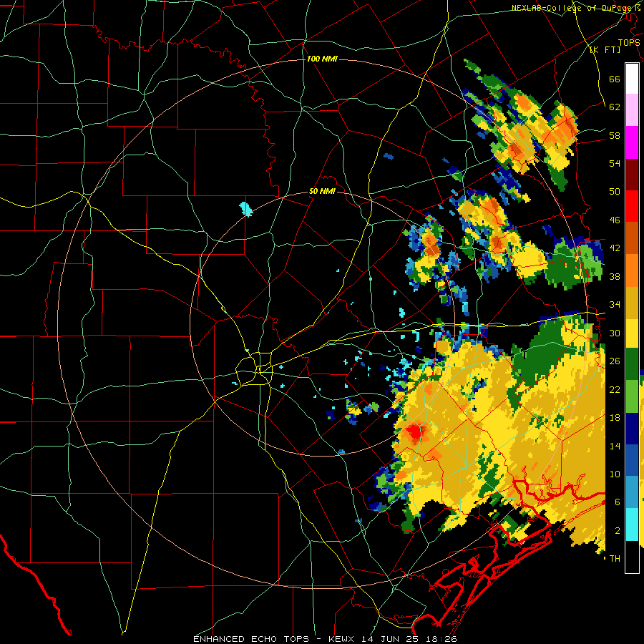Click the "46" value on the scale
Screen dimensions: 644x644
(x=615, y=220)
